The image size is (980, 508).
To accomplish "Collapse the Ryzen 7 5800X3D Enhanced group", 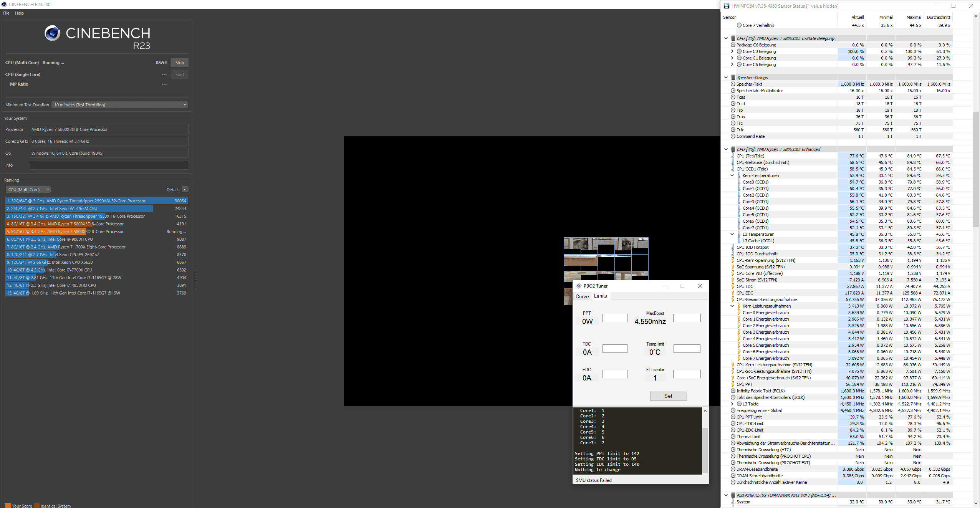I will pyautogui.click(x=726, y=149).
